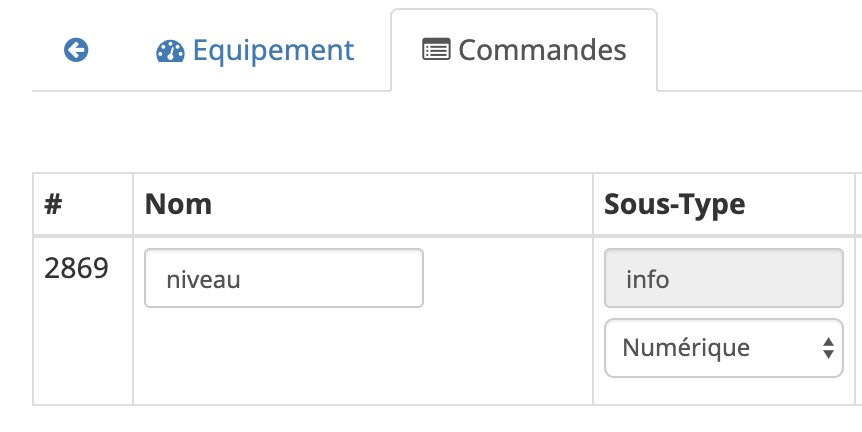Open the Numérique sub-type dropdown
The width and height of the screenshot is (862, 432).
tap(723, 348)
